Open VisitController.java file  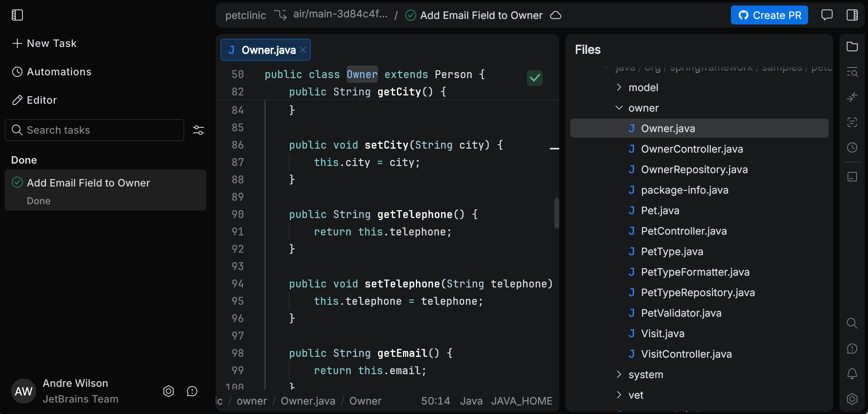tap(686, 354)
